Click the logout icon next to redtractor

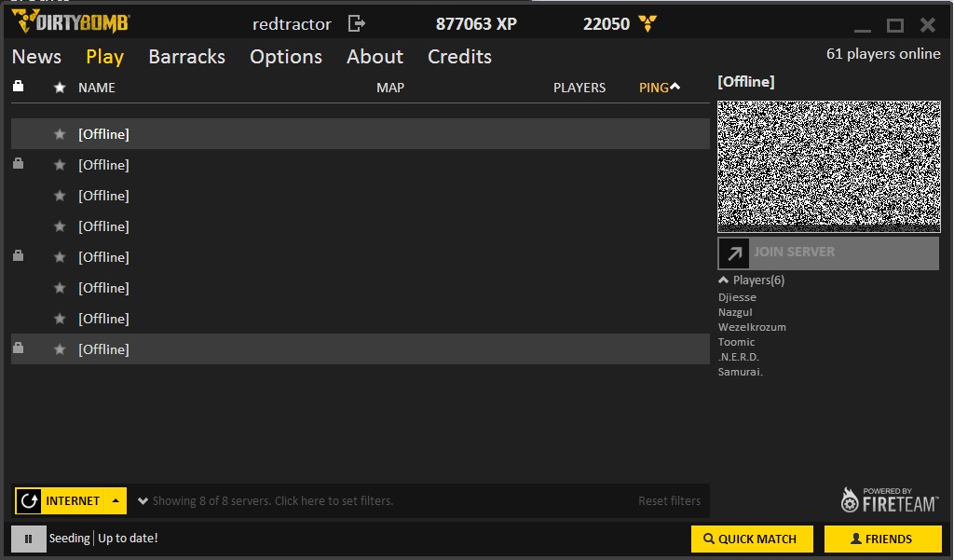(x=356, y=23)
